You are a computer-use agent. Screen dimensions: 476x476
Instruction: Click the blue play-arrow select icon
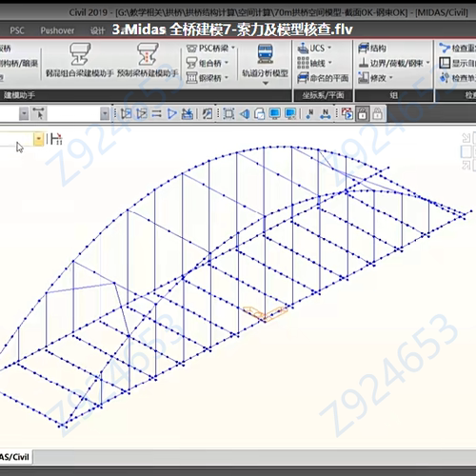(172, 113)
